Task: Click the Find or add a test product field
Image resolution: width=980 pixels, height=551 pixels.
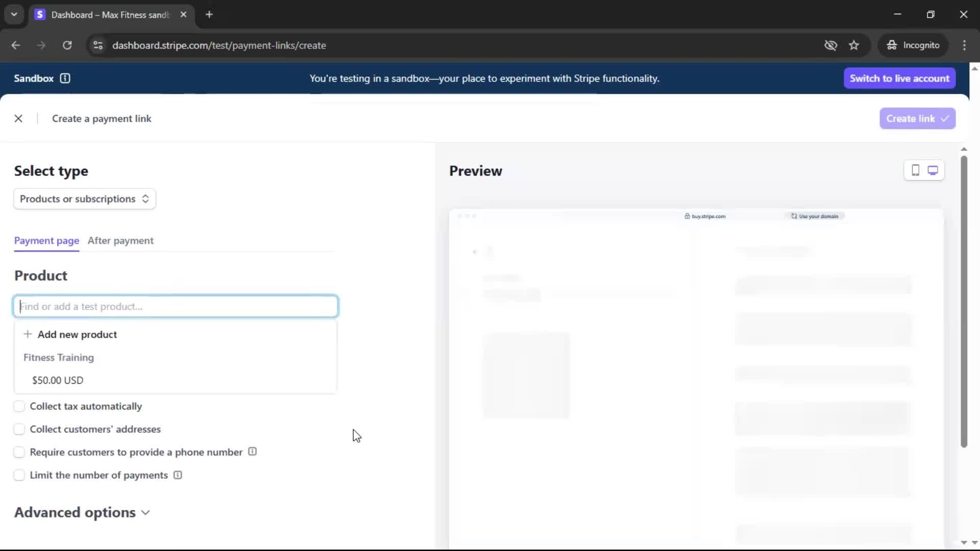Action: tap(176, 306)
